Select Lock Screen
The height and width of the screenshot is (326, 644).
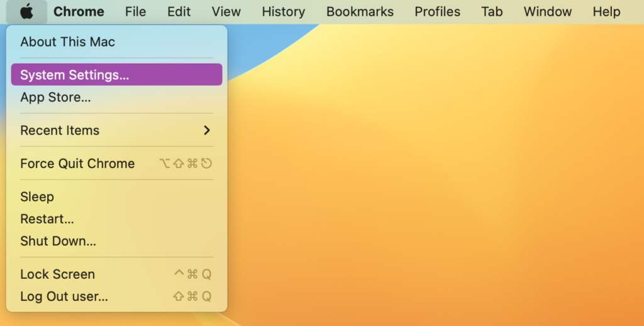click(x=58, y=274)
